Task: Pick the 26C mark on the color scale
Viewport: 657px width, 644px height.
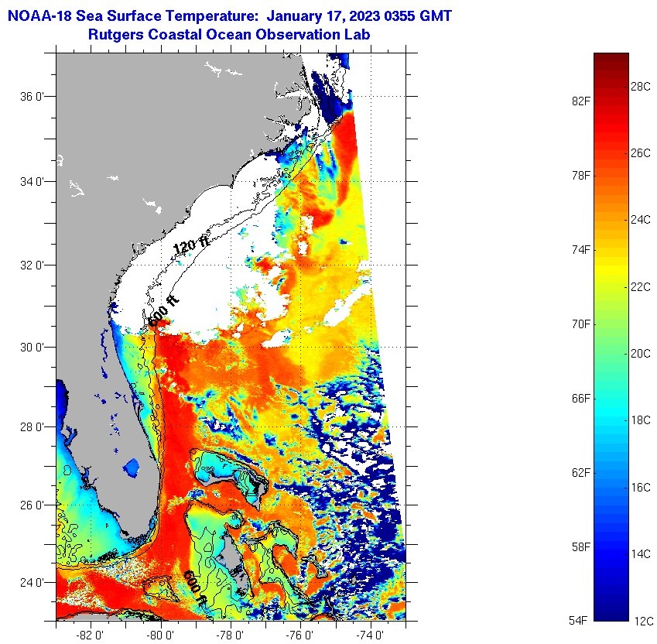Action: click(x=641, y=153)
